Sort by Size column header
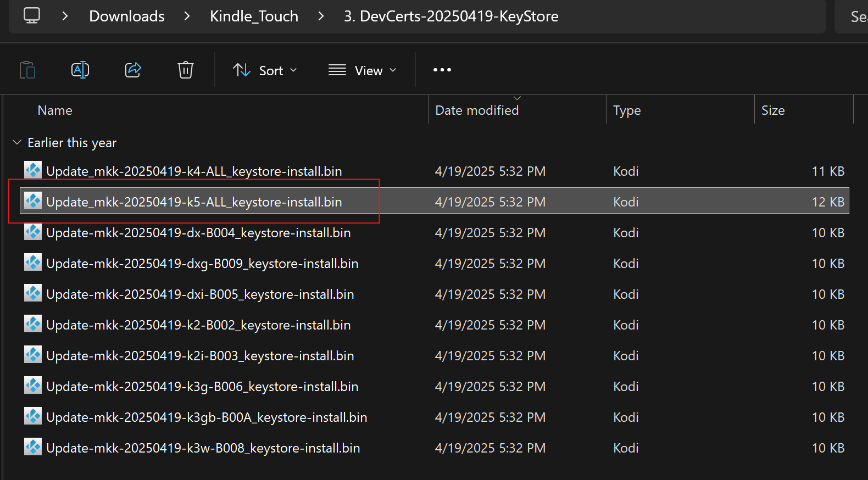Image resolution: width=868 pixels, height=480 pixels. point(773,110)
